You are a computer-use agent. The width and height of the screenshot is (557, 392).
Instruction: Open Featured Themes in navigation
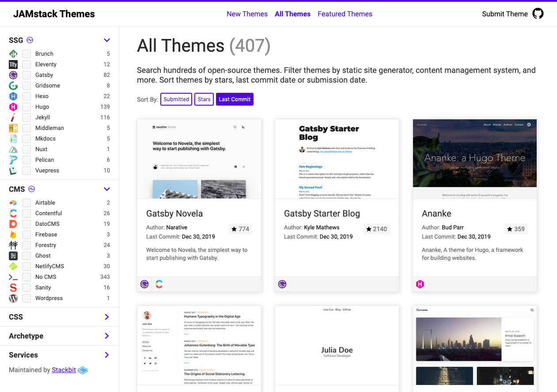tap(345, 14)
